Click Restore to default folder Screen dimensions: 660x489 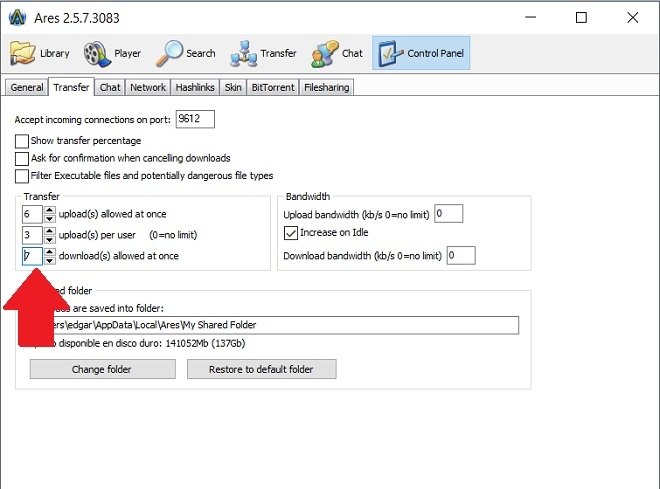[261, 369]
